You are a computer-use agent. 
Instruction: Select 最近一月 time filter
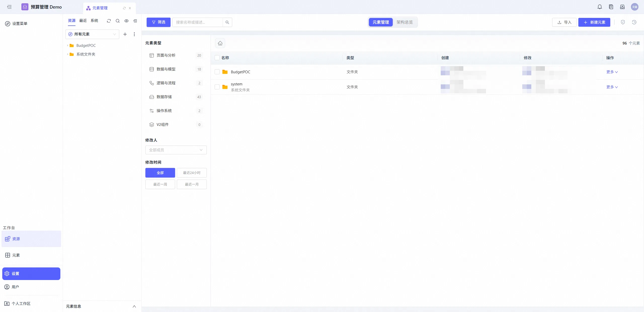coord(192,184)
